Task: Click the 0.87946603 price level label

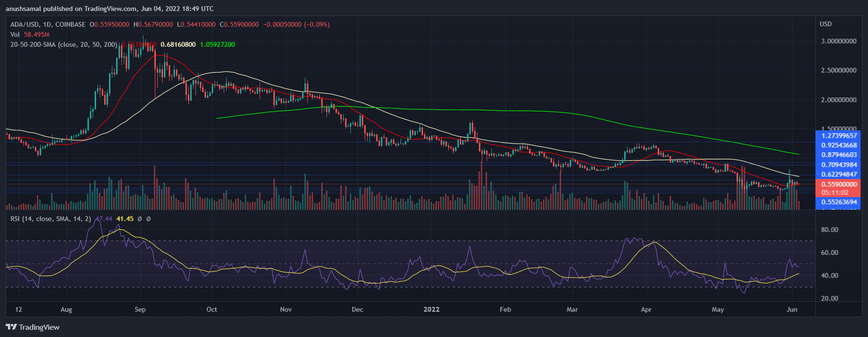Action: click(x=839, y=155)
